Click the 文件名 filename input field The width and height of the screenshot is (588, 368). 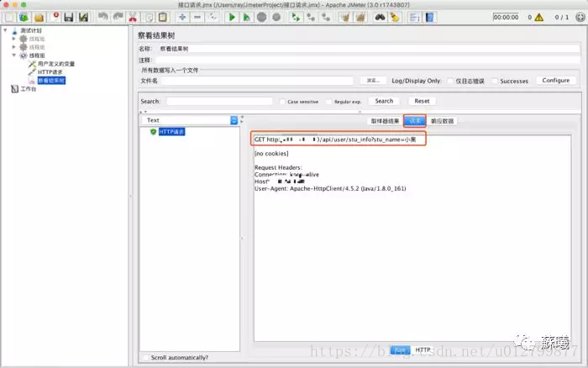tap(258, 81)
